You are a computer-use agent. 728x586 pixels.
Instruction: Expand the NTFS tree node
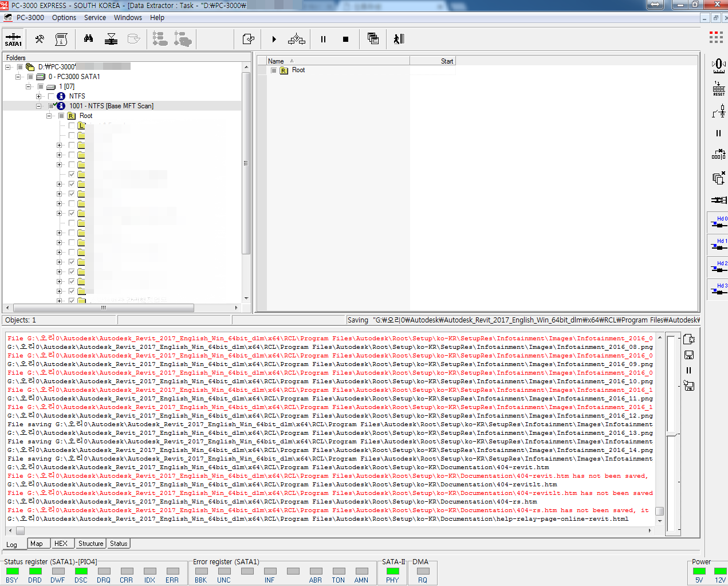[x=39, y=96]
